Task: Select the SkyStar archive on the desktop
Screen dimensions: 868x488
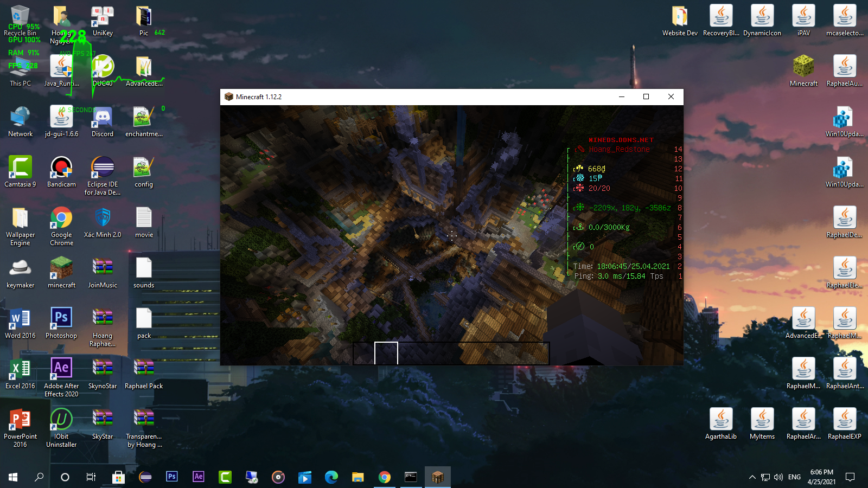Action: pyautogui.click(x=103, y=425)
